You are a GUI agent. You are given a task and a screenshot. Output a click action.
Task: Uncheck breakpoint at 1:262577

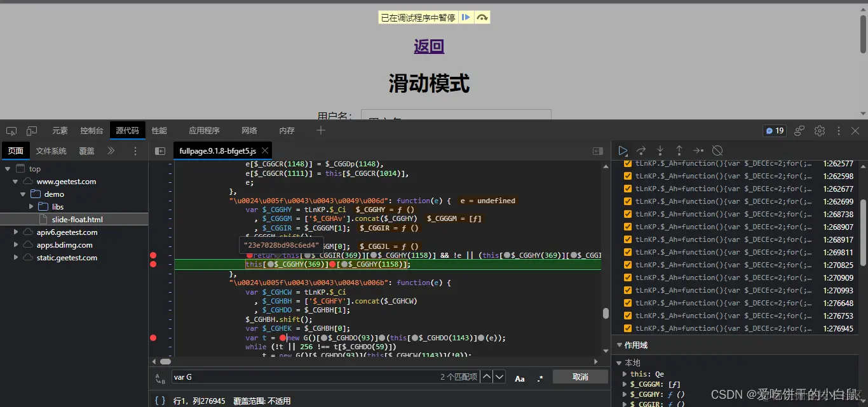[628, 163]
